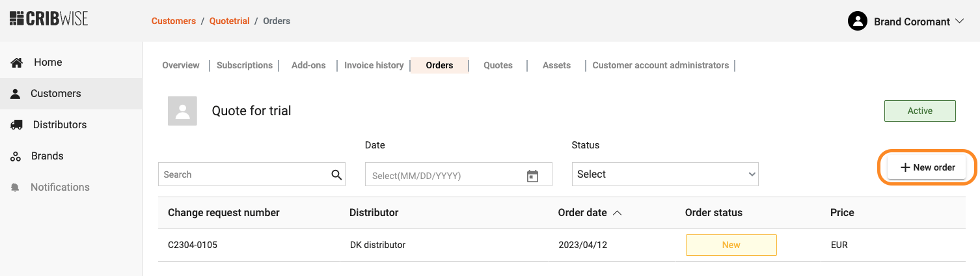Open the date picker calendar icon
Screen dimensions: 980x276
tap(532, 176)
